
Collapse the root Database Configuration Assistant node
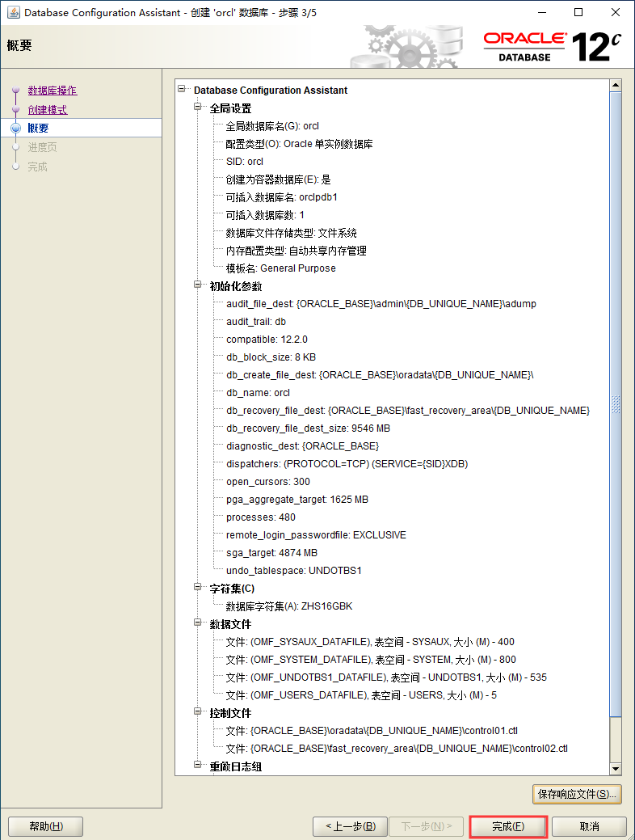pyautogui.click(x=182, y=91)
